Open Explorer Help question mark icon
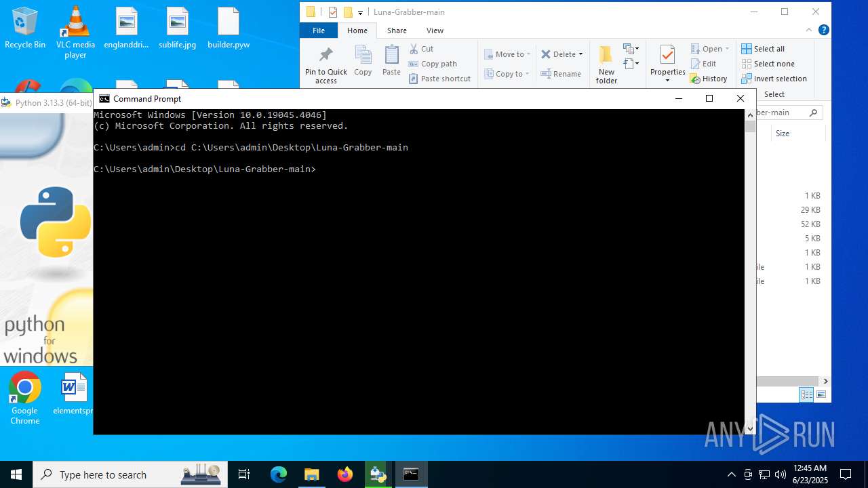The height and width of the screenshot is (488, 868). [823, 30]
